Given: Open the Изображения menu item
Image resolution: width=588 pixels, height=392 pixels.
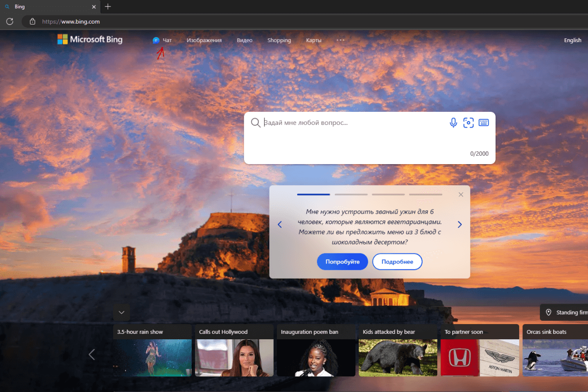Looking at the screenshot, I should (204, 40).
